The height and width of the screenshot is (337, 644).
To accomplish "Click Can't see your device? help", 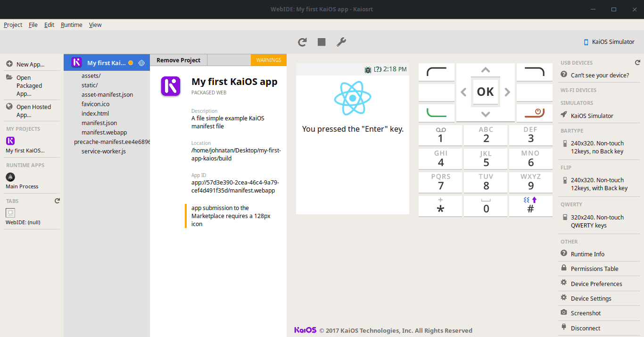I will click(x=600, y=75).
